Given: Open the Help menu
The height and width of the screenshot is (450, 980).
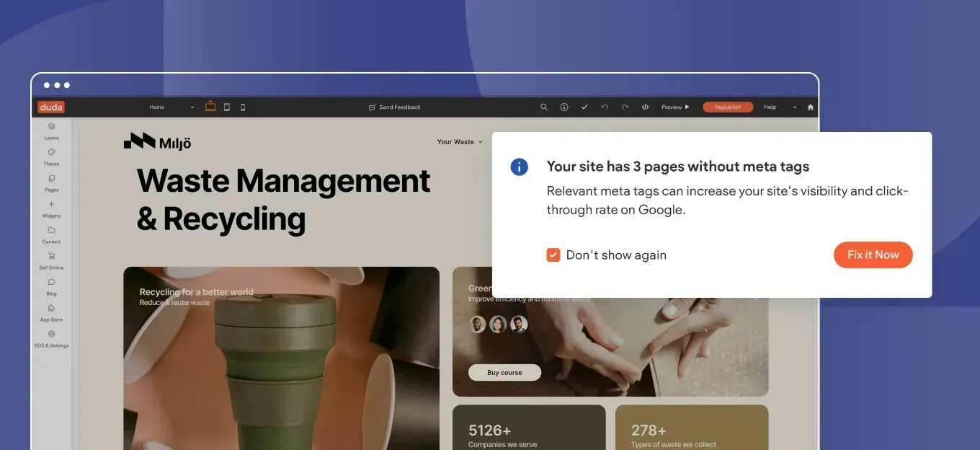Looking at the screenshot, I should tap(770, 107).
